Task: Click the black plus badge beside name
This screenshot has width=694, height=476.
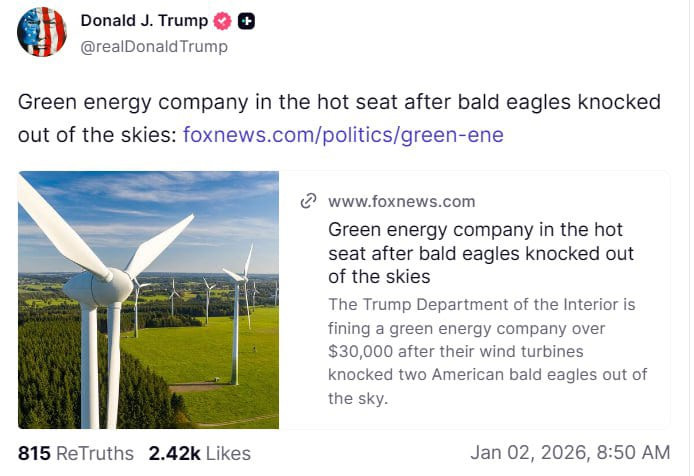Action: (x=245, y=21)
